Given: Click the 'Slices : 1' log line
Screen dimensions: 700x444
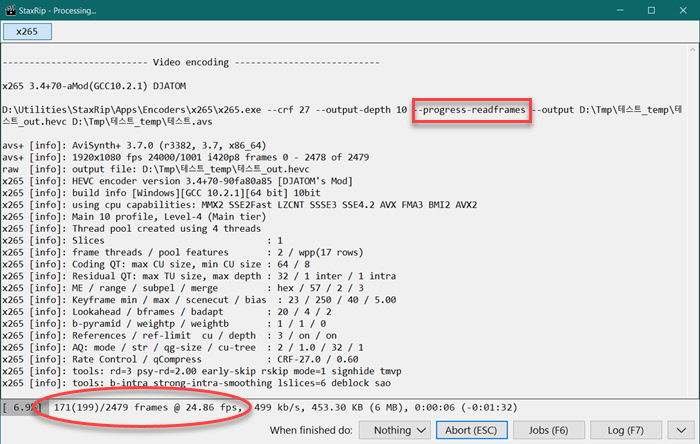Looking at the screenshot, I should 142,241.
